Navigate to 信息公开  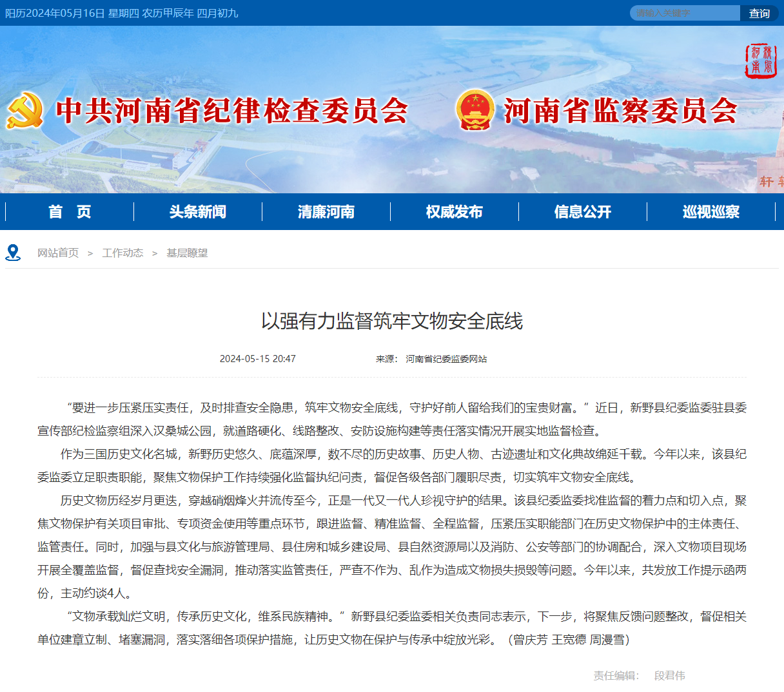(583, 212)
